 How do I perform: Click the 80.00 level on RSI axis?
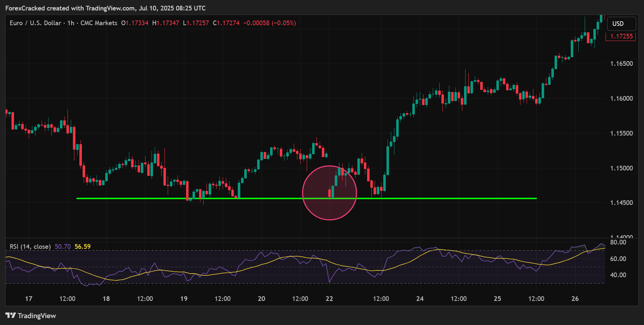click(618, 242)
